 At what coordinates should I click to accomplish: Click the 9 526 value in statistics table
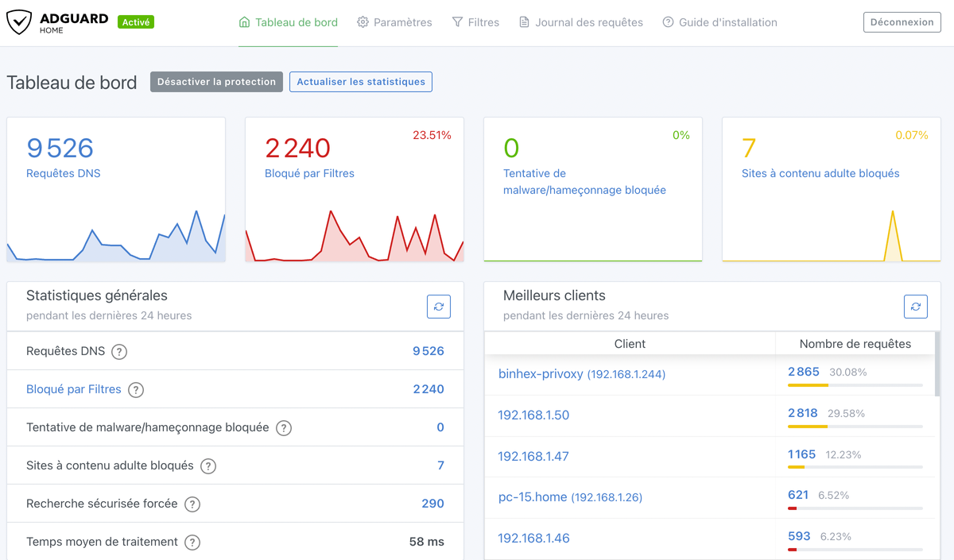429,351
